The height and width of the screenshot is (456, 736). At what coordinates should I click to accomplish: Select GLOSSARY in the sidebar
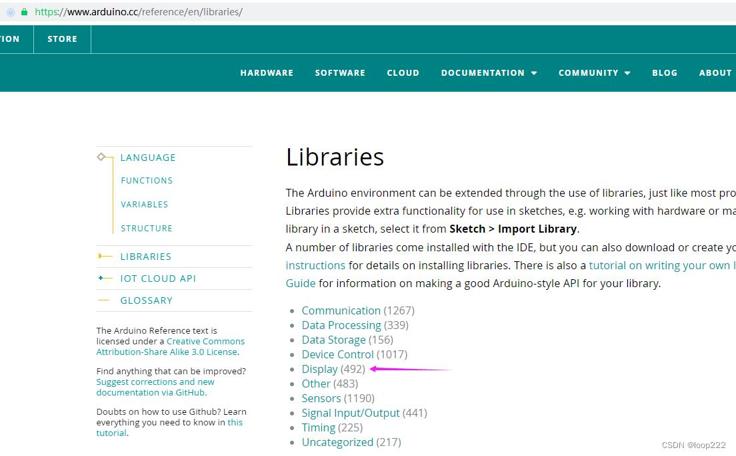(x=146, y=301)
